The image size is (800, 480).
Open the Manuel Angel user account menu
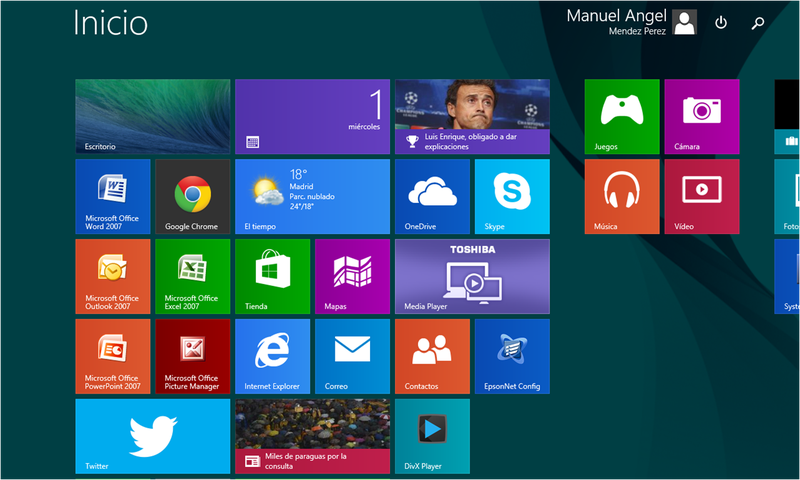pos(631,22)
